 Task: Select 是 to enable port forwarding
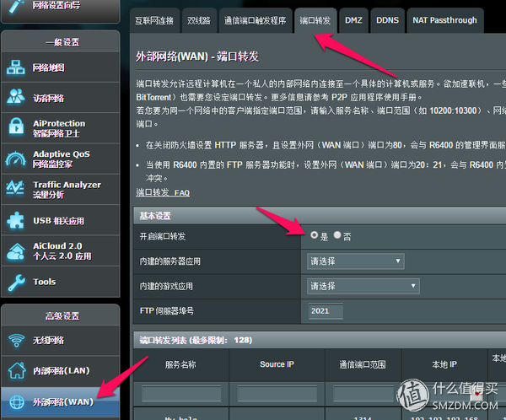314,235
